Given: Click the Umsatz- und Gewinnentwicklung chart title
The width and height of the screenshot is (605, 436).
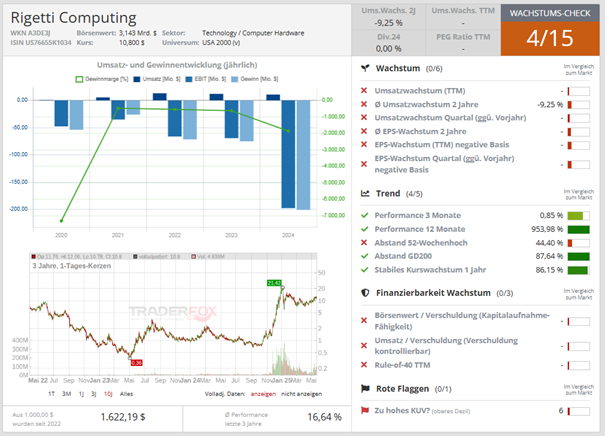Looking at the screenshot, I should [x=177, y=65].
